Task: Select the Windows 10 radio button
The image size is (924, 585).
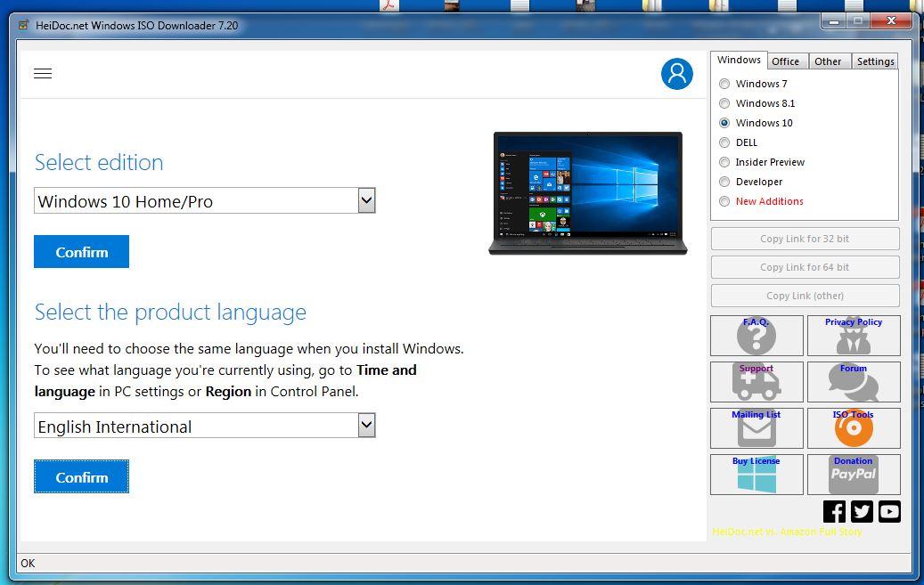Action: 724,123
